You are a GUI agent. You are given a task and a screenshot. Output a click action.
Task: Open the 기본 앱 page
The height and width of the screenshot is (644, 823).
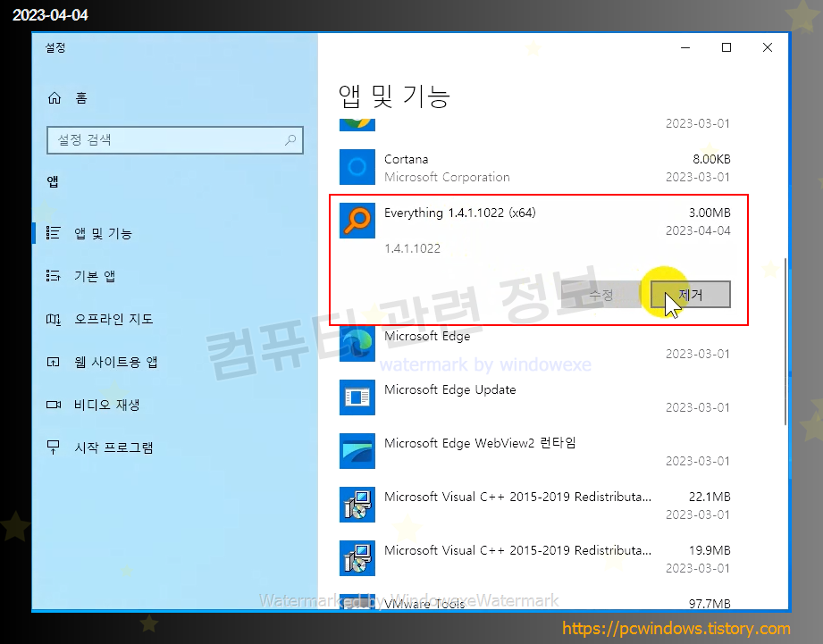coord(95,276)
